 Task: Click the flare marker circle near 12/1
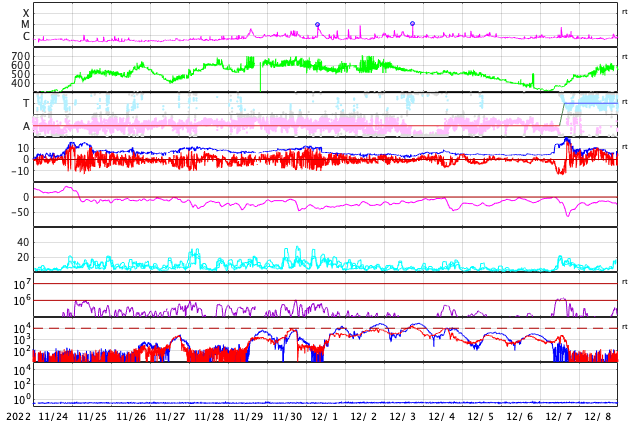(x=317, y=25)
